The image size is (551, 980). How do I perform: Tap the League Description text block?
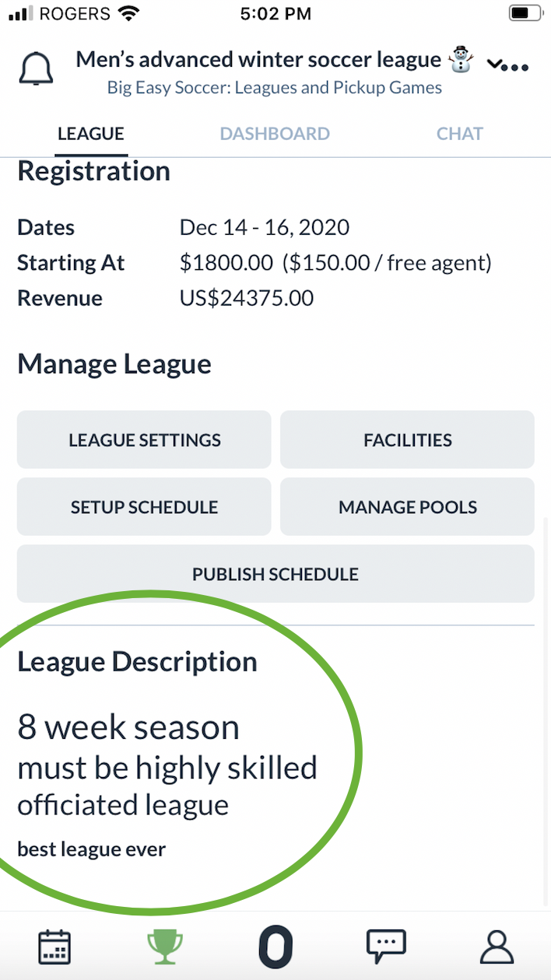coord(167,766)
